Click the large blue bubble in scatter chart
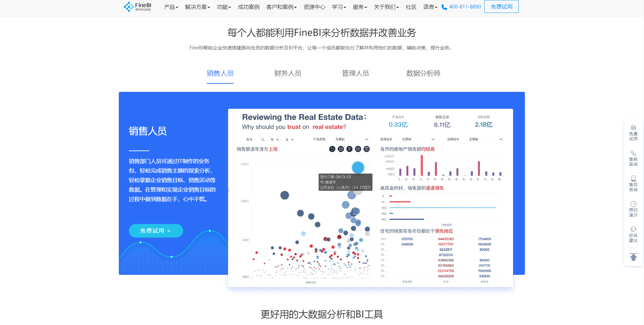This screenshot has height=325, width=644. click(x=358, y=167)
